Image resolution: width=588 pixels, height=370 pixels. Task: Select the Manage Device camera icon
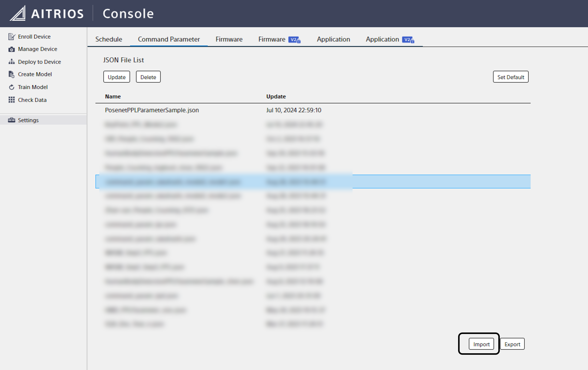tap(12, 49)
